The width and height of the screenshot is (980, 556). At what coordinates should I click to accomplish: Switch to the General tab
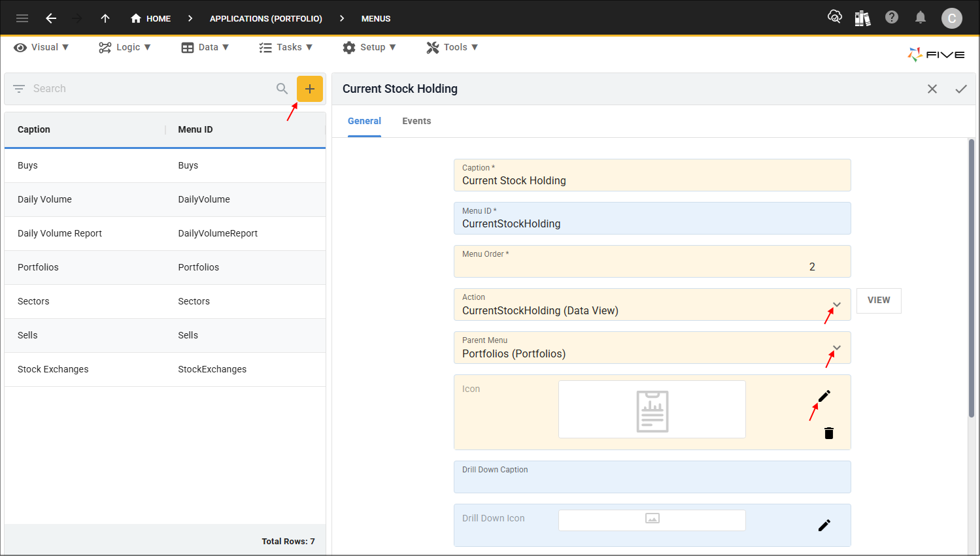pos(364,121)
